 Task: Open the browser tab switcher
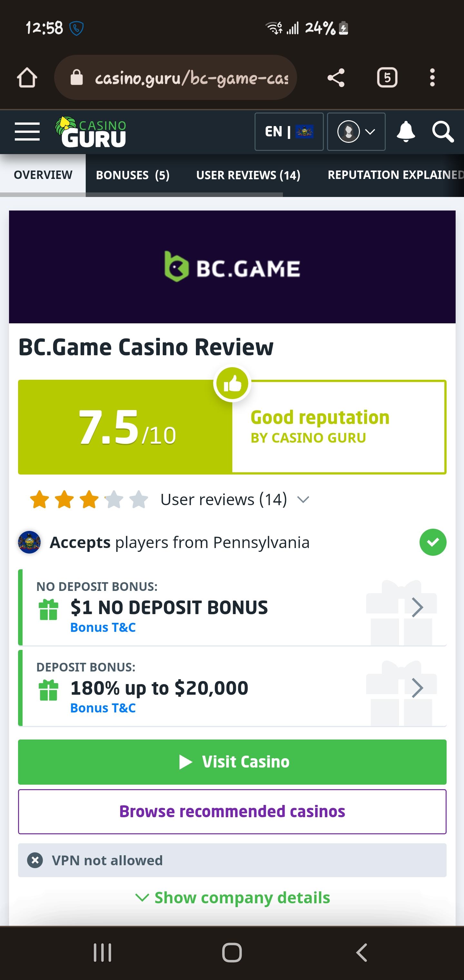tap(387, 78)
